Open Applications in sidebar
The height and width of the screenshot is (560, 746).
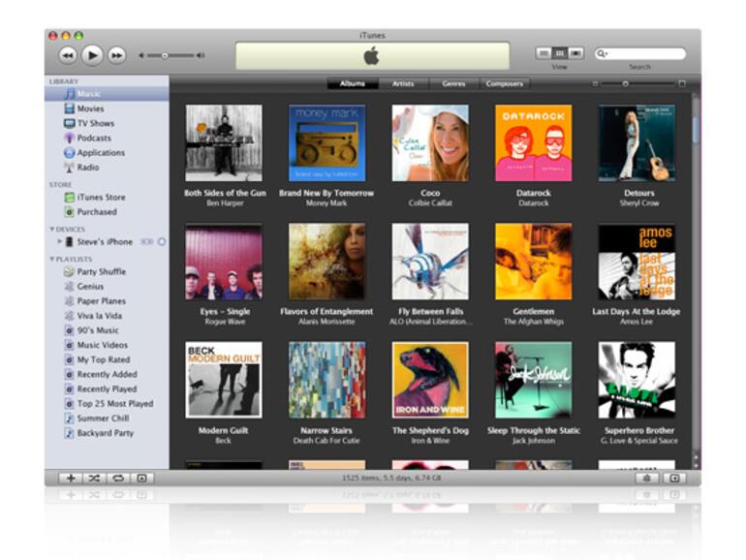coord(107,153)
